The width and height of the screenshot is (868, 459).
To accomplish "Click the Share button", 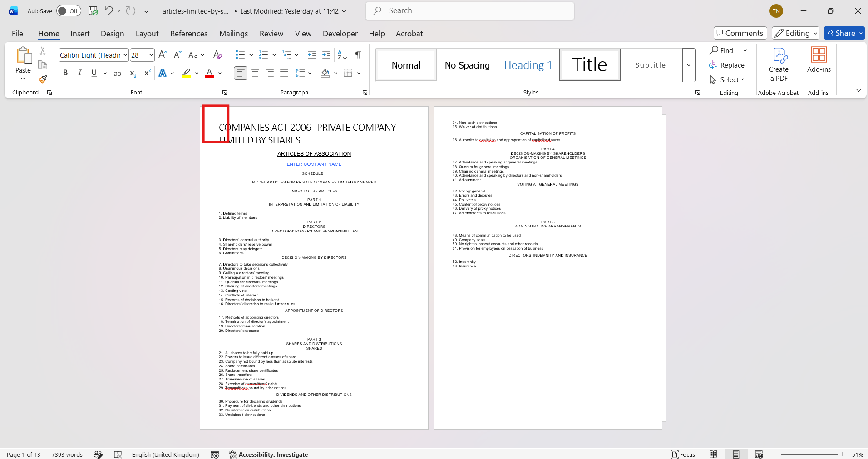I will [x=844, y=33].
